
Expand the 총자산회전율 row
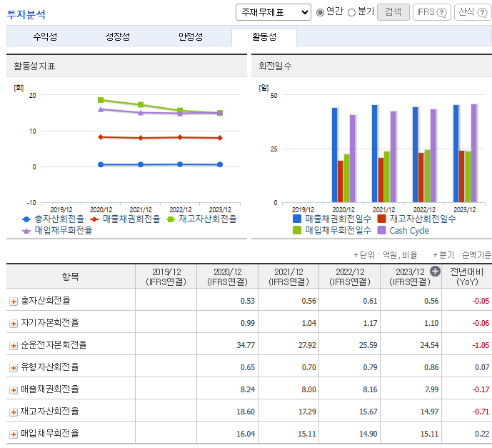pos(13,302)
